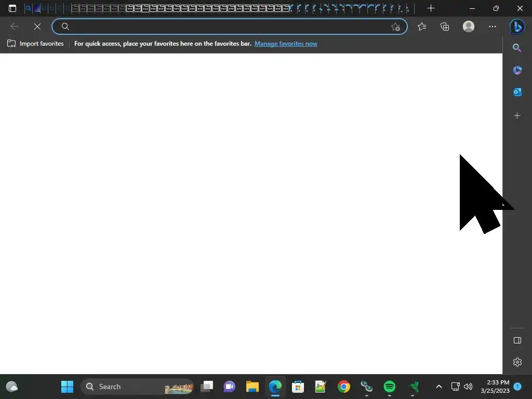Open the Favorites list
This screenshot has width=532, height=399.
tap(422, 26)
